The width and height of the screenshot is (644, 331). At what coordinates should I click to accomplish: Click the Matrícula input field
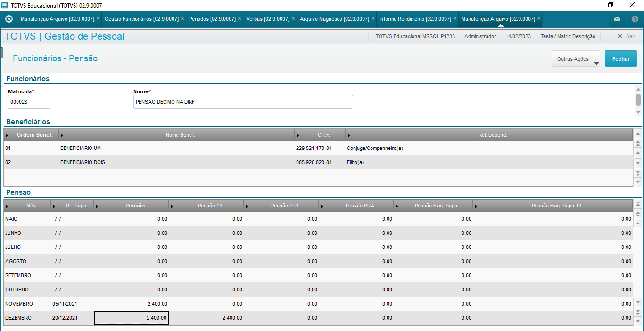coord(29,102)
